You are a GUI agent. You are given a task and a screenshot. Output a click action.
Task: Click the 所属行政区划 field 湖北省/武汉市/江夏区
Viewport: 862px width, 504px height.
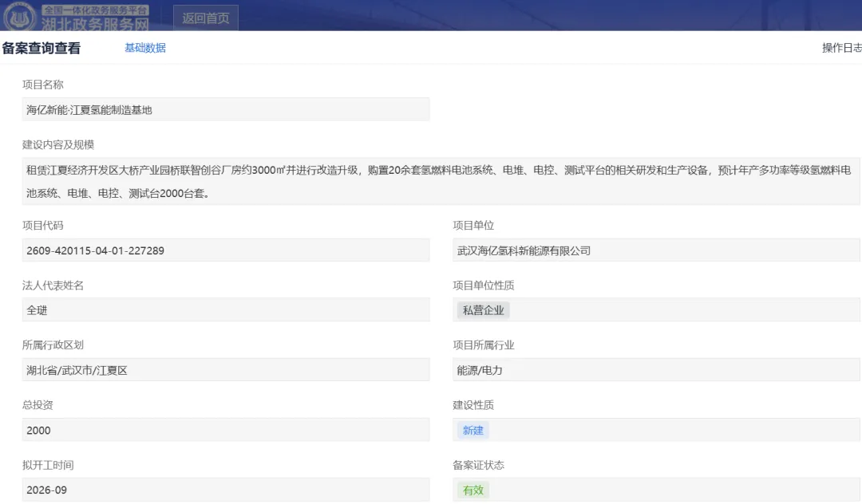point(225,370)
